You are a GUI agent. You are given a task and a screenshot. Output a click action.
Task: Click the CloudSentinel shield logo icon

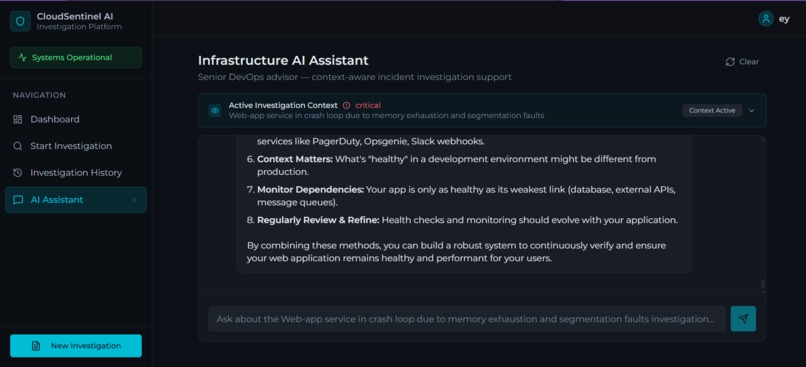click(x=20, y=21)
